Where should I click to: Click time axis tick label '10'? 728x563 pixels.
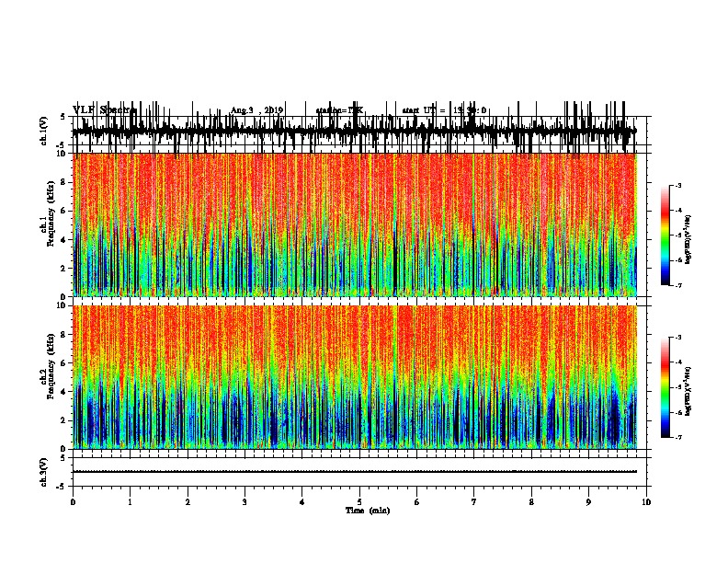click(646, 502)
